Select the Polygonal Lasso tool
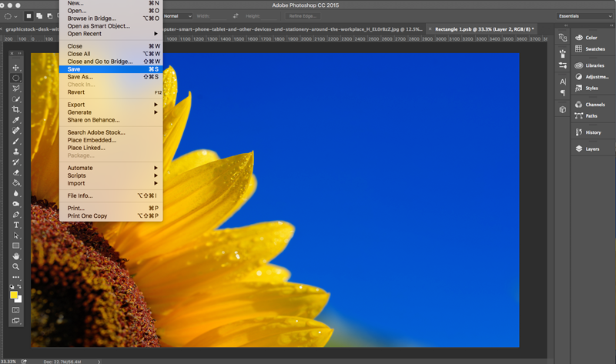 (x=15, y=88)
